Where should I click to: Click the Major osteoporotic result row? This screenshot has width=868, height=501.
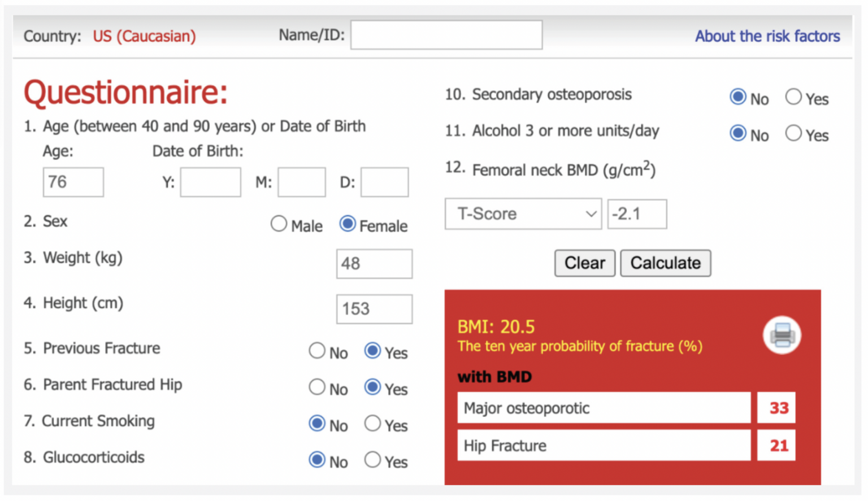(x=603, y=408)
